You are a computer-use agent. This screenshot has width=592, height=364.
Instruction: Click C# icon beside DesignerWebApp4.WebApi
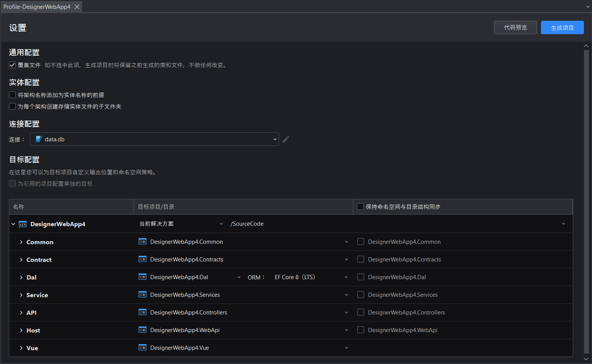pyautogui.click(x=143, y=330)
